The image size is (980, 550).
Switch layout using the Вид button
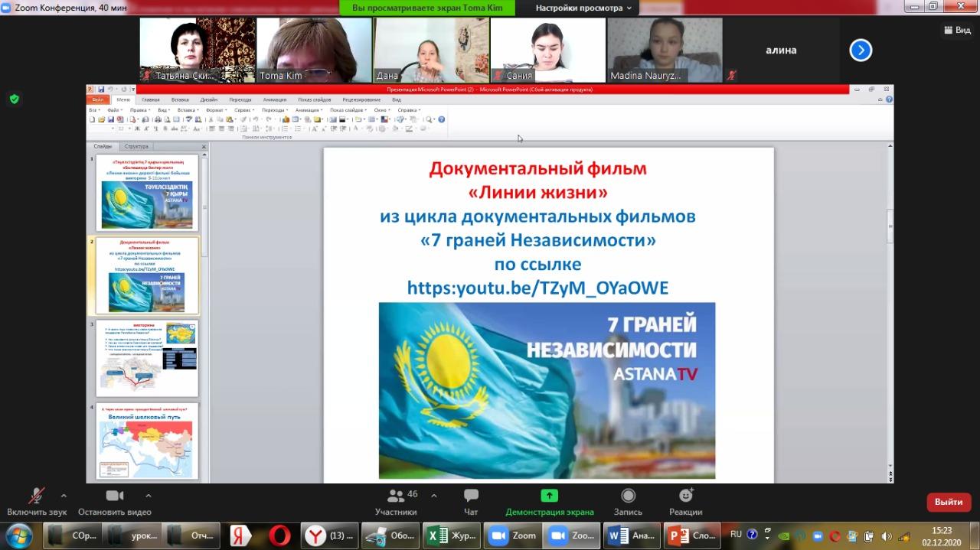coord(957,30)
